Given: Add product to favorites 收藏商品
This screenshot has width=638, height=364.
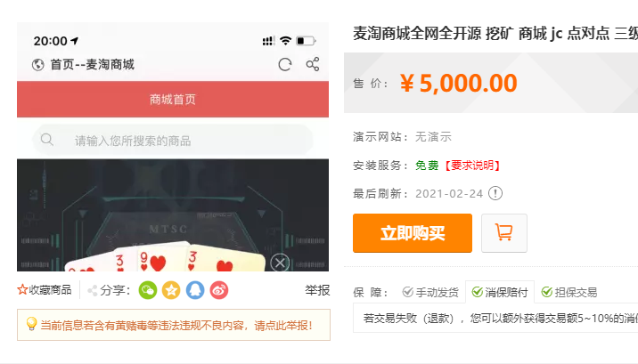Looking at the screenshot, I should pos(45,290).
